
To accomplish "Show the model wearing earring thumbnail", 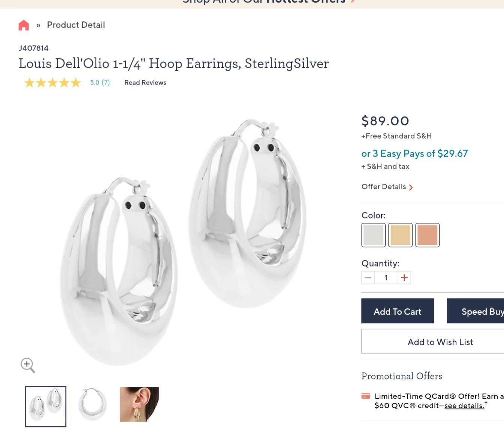I will click(x=139, y=404).
